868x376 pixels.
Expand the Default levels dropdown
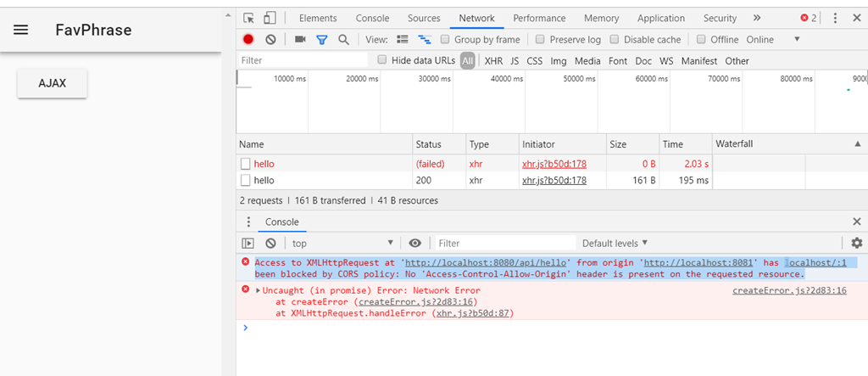point(615,243)
